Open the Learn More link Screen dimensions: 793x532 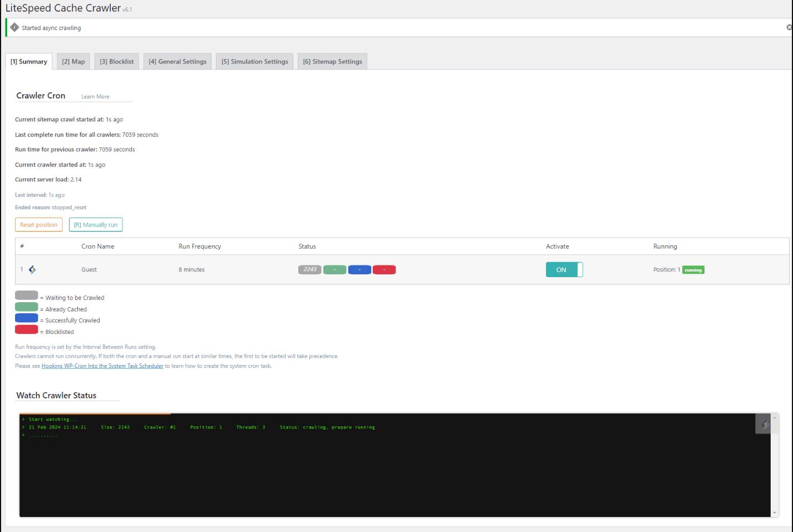click(x=95, y=97)
